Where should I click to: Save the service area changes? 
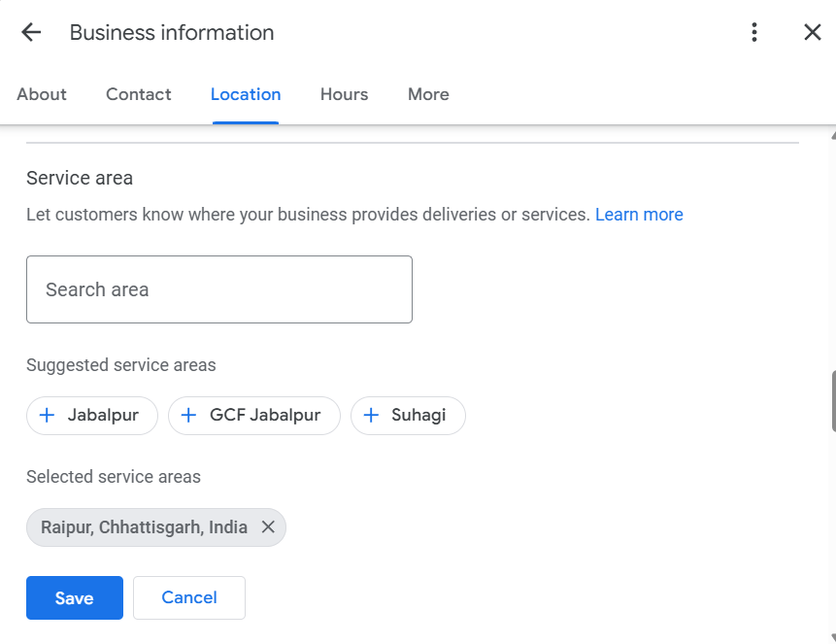pyautogui.click(x=75, y=598)
